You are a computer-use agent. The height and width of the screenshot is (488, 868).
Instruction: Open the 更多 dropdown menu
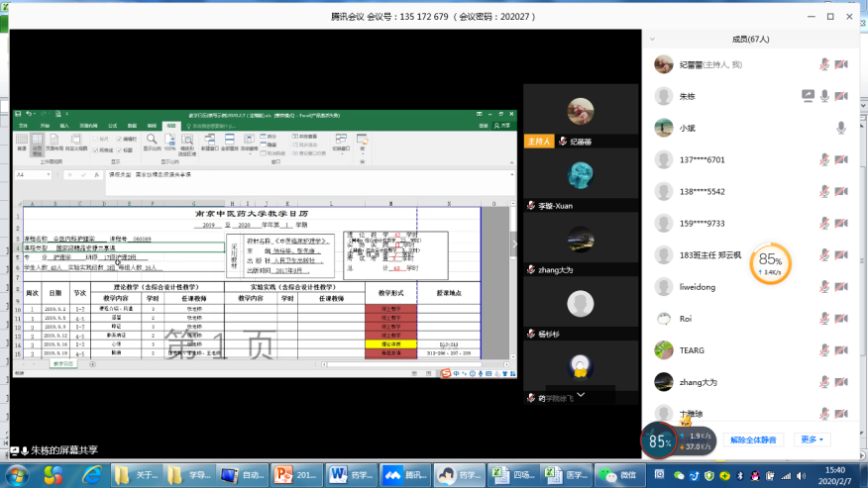pyautogui.click(x=814, y=439)
